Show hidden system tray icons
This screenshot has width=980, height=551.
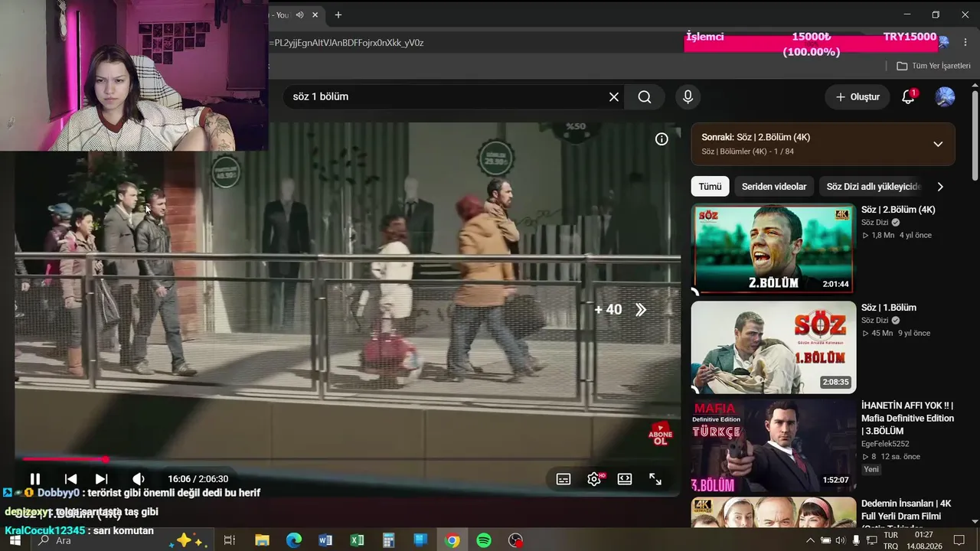pos(810,540)
